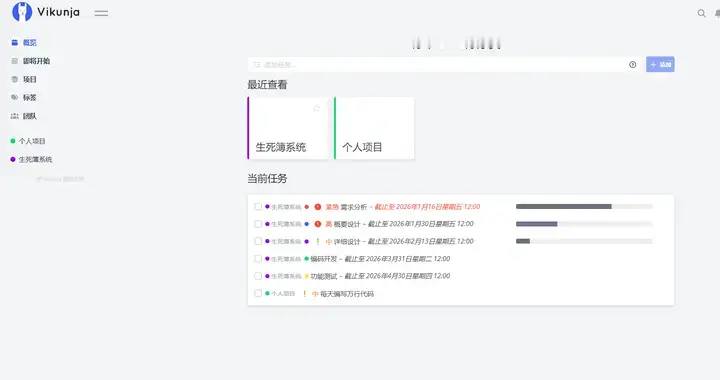Check off the 概要设计 task
Image resolution: width=720 pixels, height=380 pixels.
tap(258, 224)
